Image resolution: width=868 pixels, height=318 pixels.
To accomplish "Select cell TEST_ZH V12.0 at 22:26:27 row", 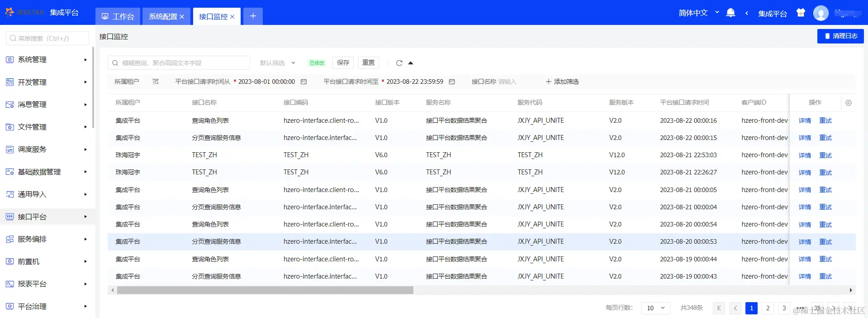I will click(x=617, y=172).
